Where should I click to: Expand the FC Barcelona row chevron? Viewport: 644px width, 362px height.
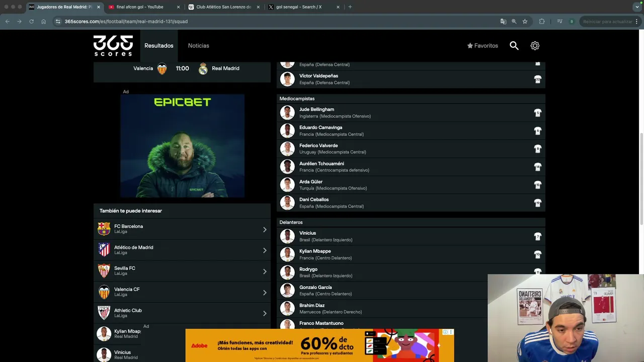click(x=265, y=229)
